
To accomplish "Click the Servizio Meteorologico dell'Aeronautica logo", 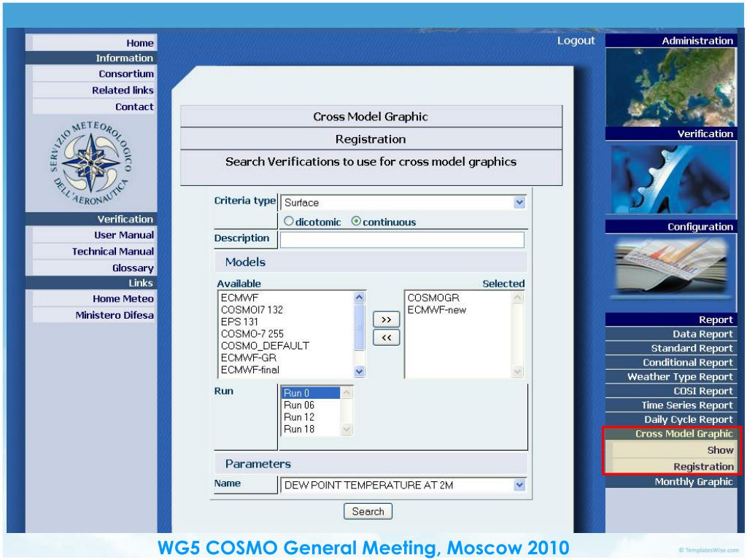I will coord(91,163).
